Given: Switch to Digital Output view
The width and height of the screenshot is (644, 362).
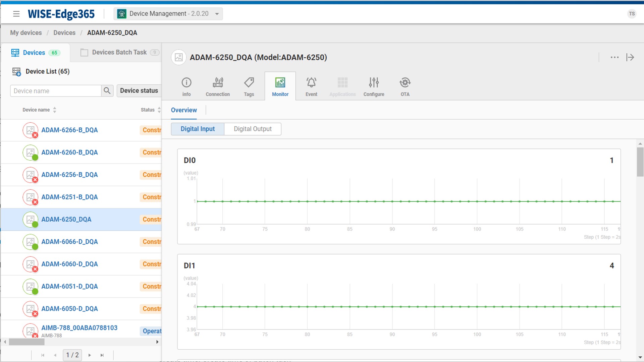Looking at the screenshot, I should tap(253, 129).
